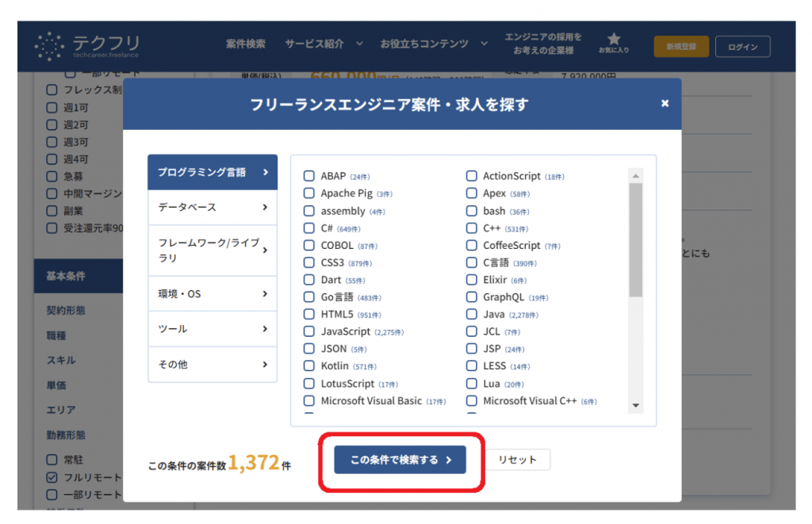Expand the サービス紹介 dropdown menu
The height and width of the screenshot is (524, 812).
[324, 44]
